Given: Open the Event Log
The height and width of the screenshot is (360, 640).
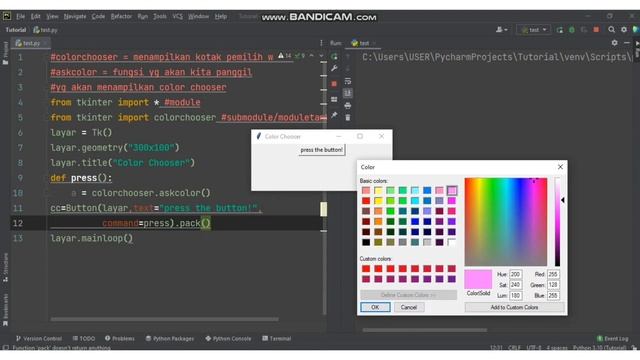Looking at the screenshot, I should pyautogui.click(x=613, y=339).
